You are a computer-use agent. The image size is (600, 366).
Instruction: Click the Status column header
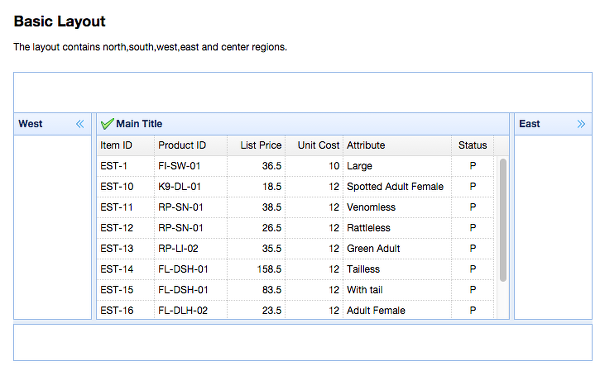click(x=473, y=145)
